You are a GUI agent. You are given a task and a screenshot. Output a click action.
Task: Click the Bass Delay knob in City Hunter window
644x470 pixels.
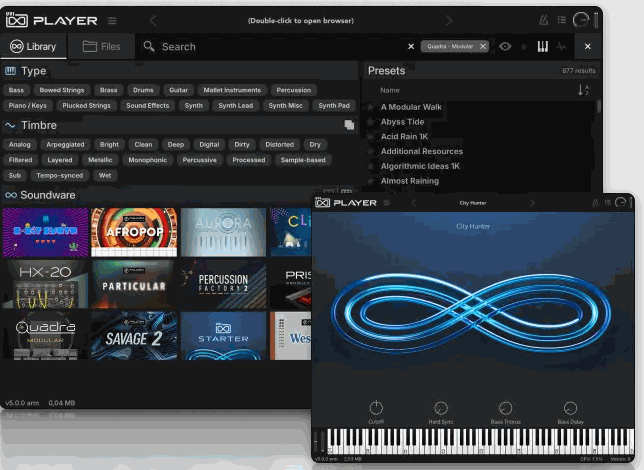(x=570, y=408)
